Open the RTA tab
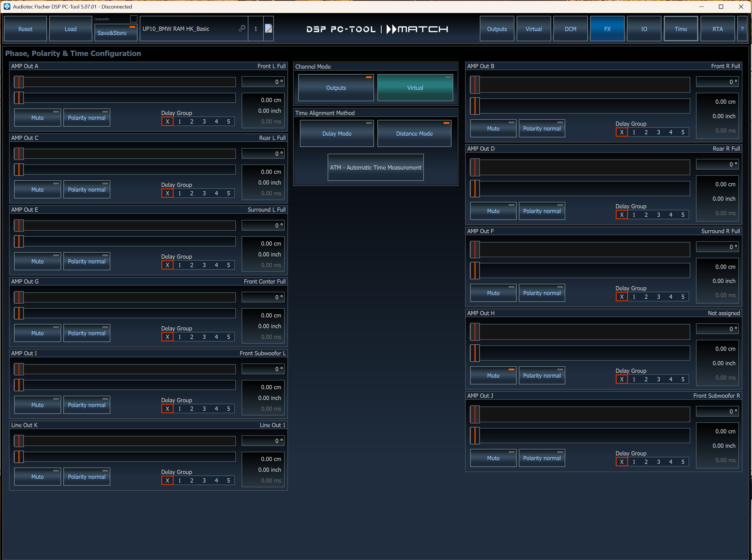This screenshot has height=560, width=752. [x=717, y=29]
